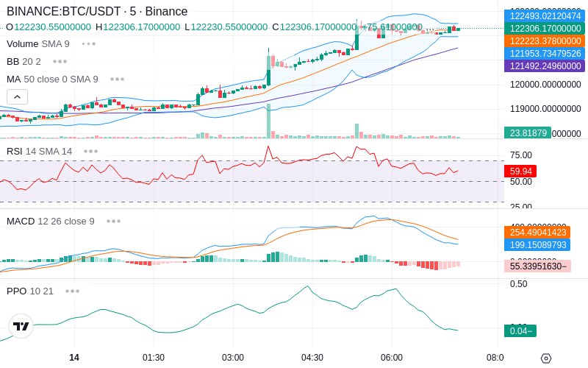Click the 119000.00000000 price axis label
588x368 pixels.
click(x=545, y=109)
